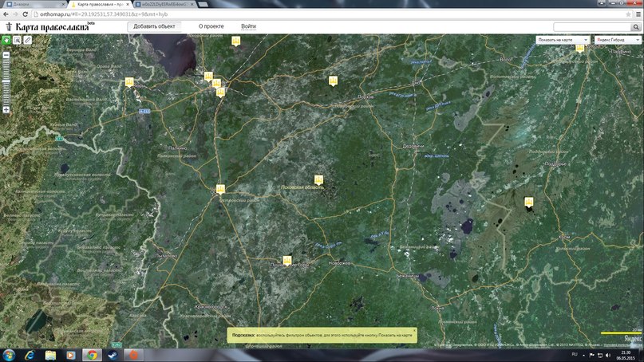
Task: Activate the hand pan tool on the map
Action: (6, 40)
